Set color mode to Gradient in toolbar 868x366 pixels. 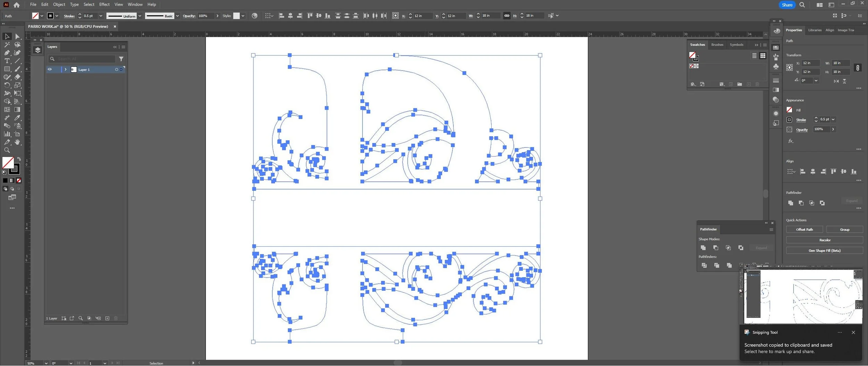[x=12, y=180]
